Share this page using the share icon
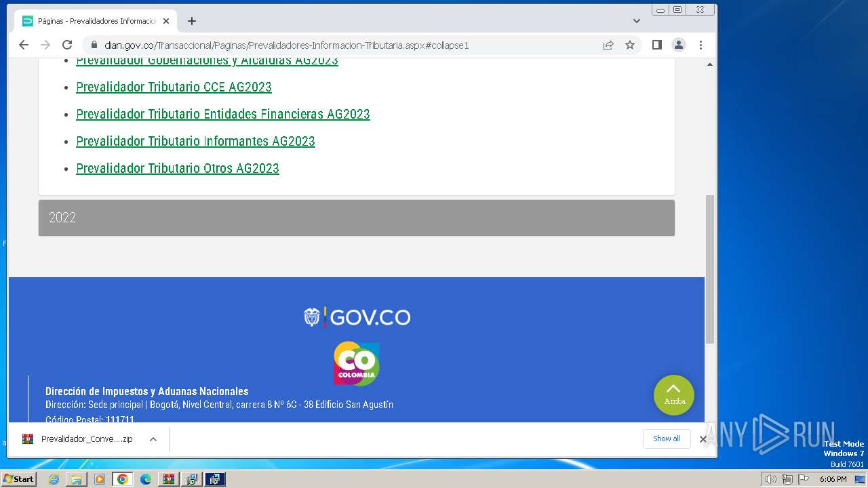Image resolution: width=868 pixels, height=488 pixels. (x=608, y=45)
